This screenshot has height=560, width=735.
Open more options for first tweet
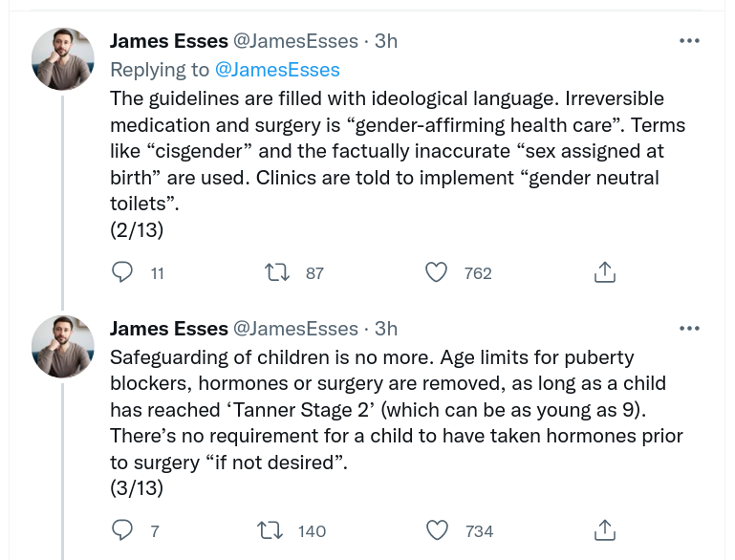tap(688, 41)
